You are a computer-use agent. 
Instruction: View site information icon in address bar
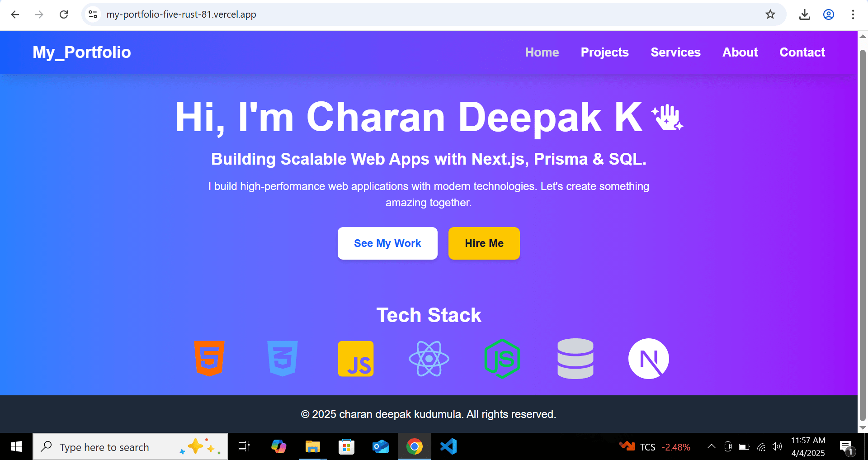[93, 14]
